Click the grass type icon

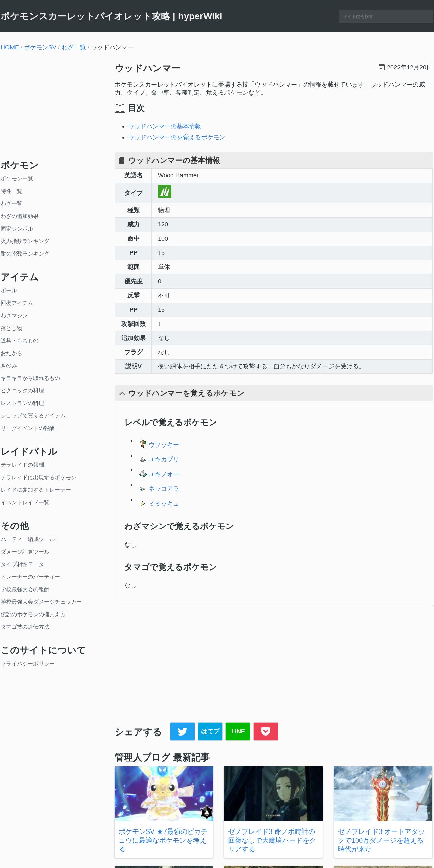click(x=164, y=191)
